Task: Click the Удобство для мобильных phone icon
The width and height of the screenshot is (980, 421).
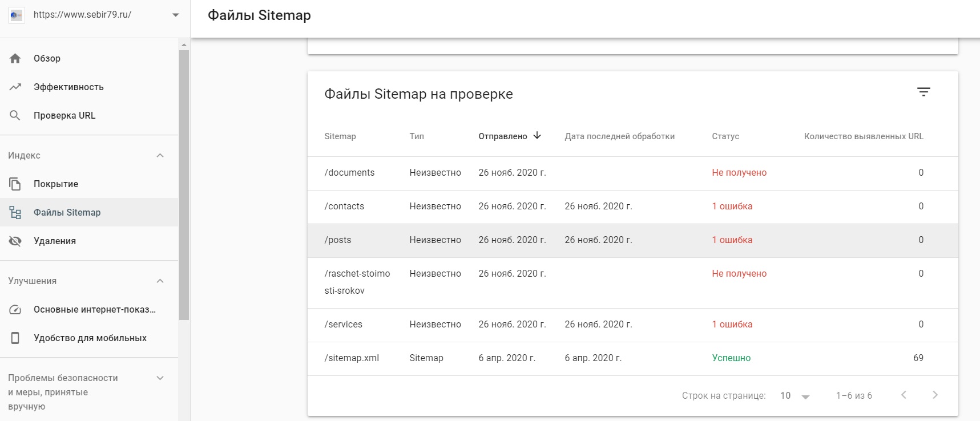Action: point(15,338)
